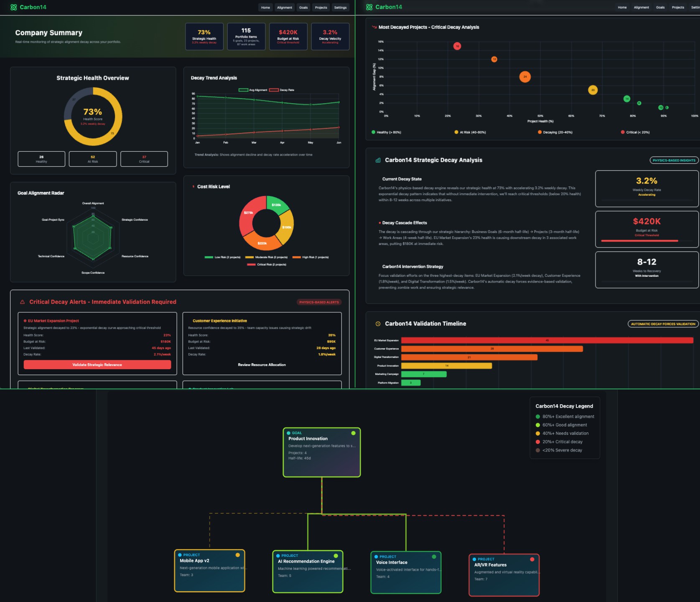Image resolution: width=700 pixels, height=602 pixels.
Task: Click the red risk icon beside Cost Risk Level
Action: click(193, 186)
